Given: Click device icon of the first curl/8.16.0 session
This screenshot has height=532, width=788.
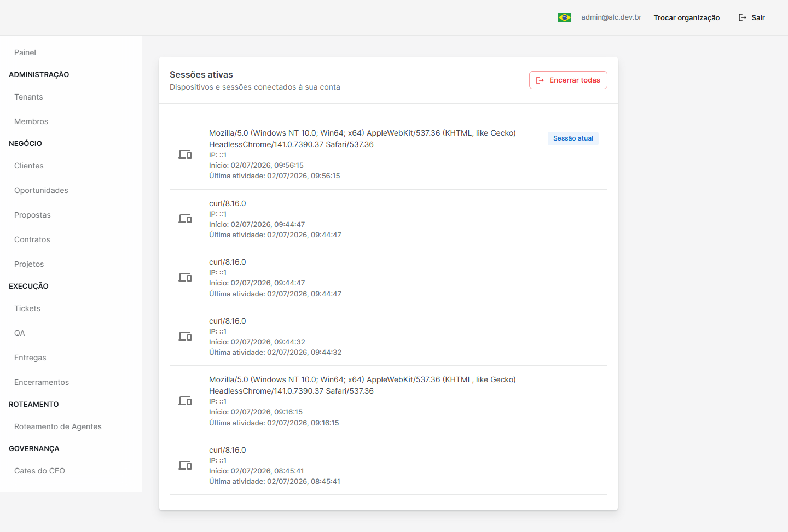Looking at the screenshot, I should (185, 219).
